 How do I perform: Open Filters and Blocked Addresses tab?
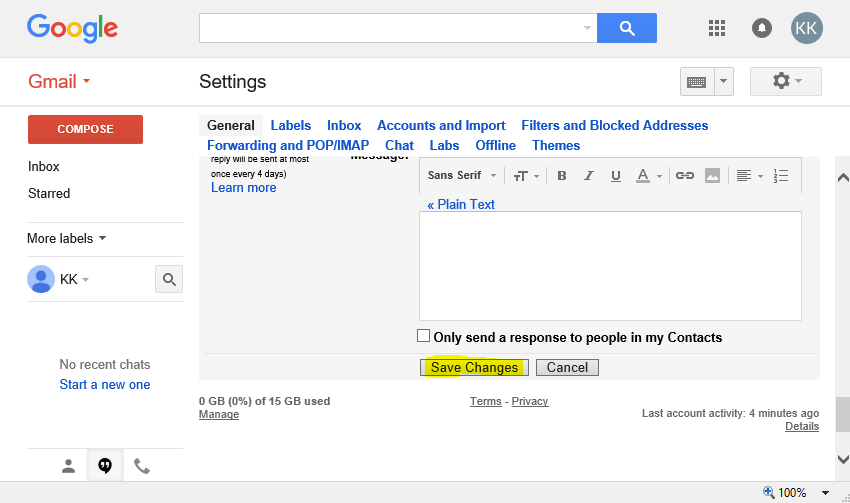[615, 125]
